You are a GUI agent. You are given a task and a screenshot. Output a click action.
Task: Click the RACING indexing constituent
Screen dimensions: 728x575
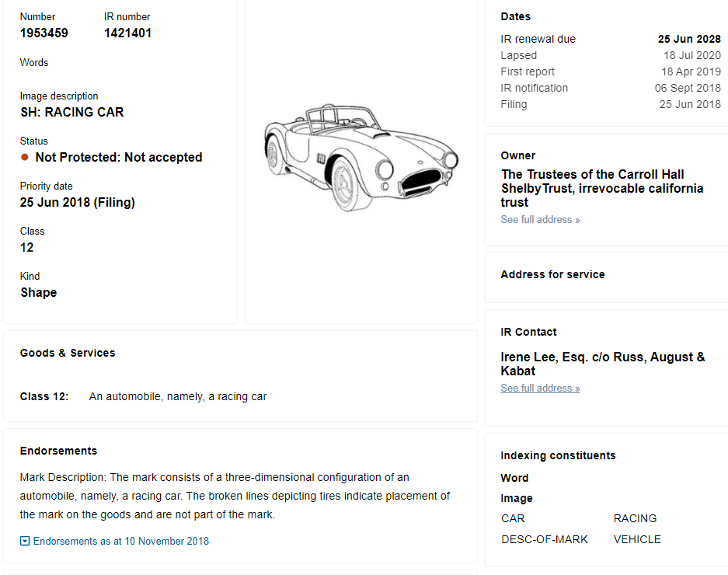pos(635,518)
